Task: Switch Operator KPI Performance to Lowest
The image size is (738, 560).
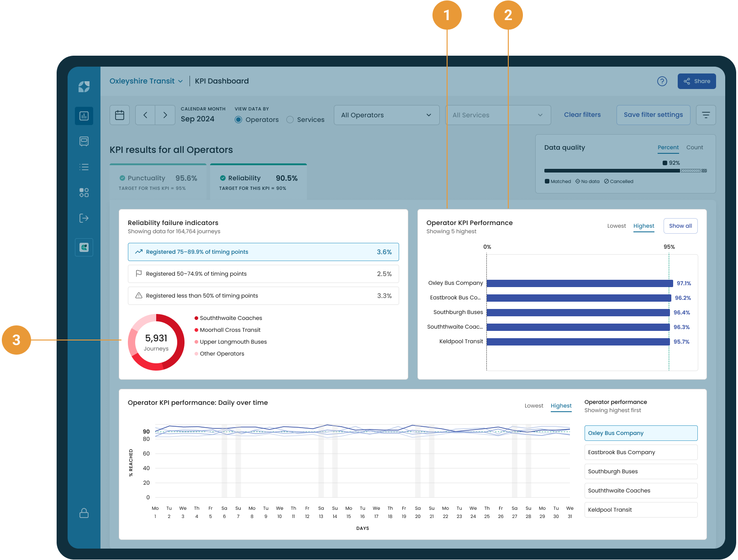Action: 616,226
